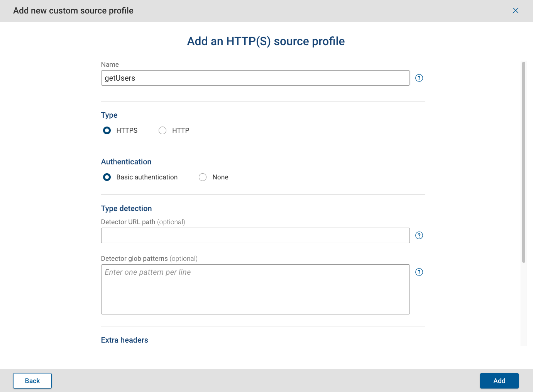Choose Basic authentication option

click(107, 177)
